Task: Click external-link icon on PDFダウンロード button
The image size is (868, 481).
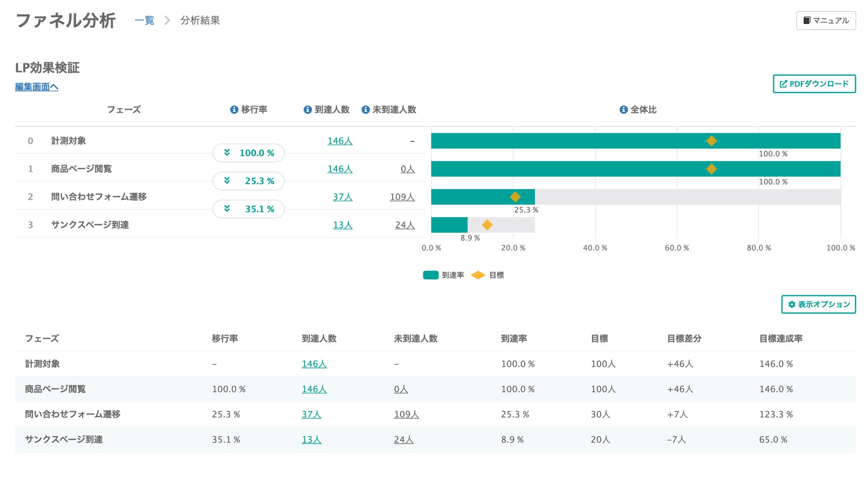Action: click(x=783, y=84)
